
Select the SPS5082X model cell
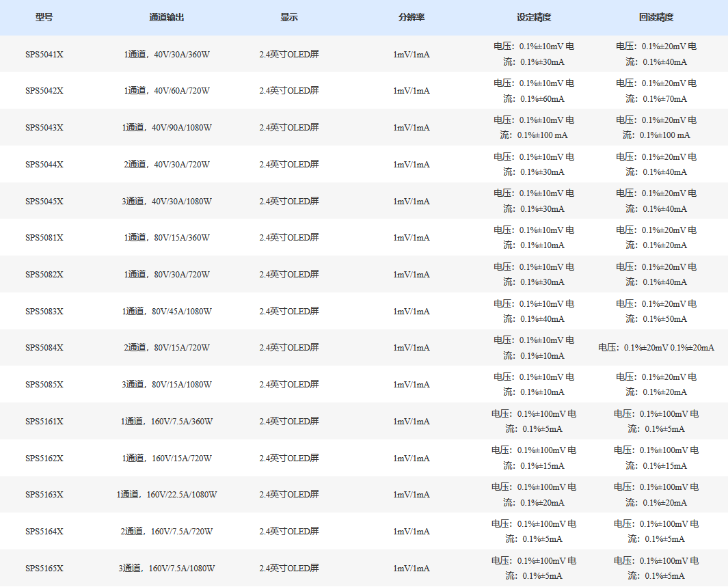coord(44,275)
